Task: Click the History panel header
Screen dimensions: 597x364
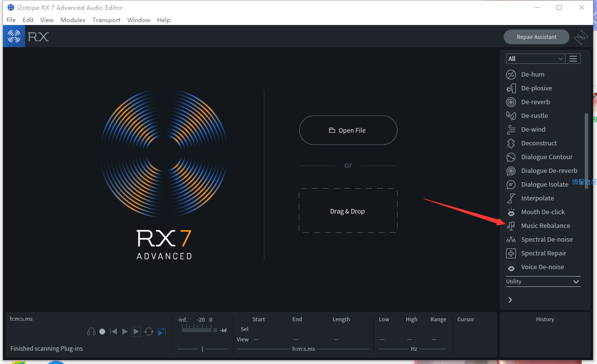Action: 545,319
